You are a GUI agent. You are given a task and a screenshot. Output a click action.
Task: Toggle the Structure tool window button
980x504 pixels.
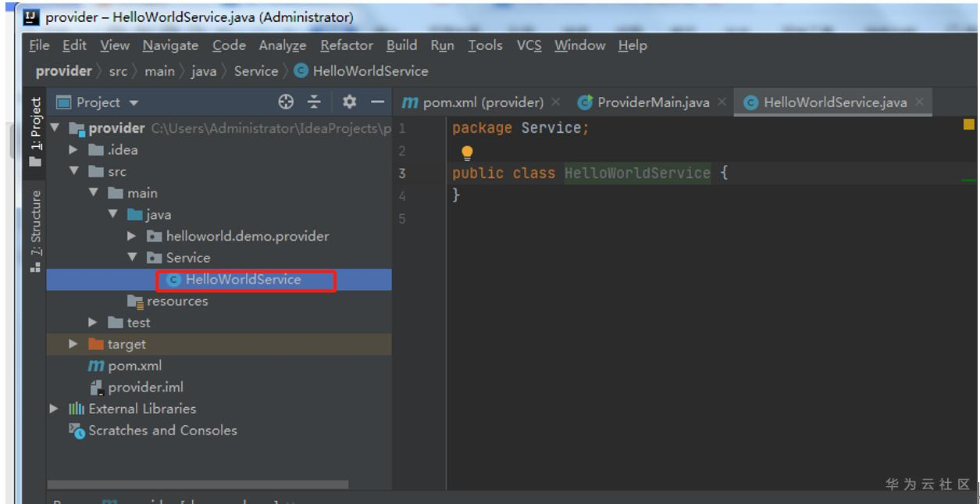click(x=35, y=231)
